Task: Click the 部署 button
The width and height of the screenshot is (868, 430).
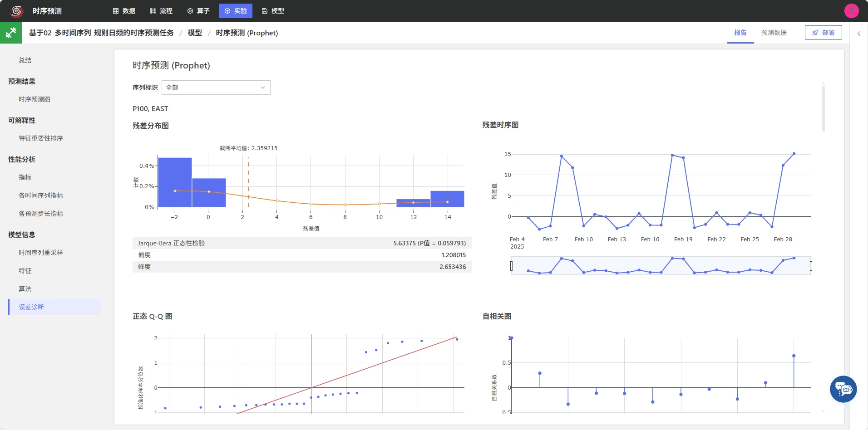Action: click(823, 33)
